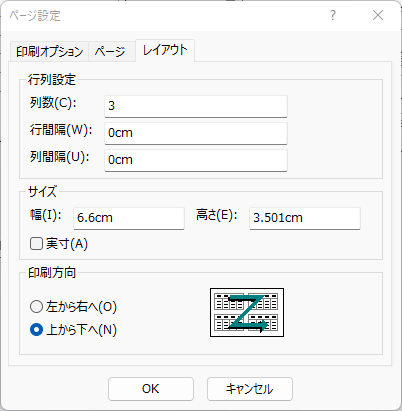Click the 幅(I) field showing 6.6cm
The image size is (402, 411).
pos(129,218)
